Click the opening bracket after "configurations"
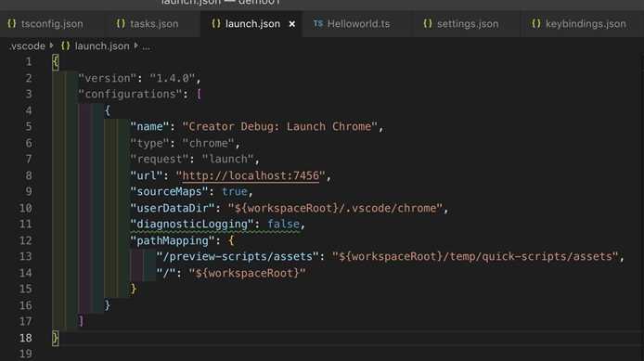 [x=199, y=94]
